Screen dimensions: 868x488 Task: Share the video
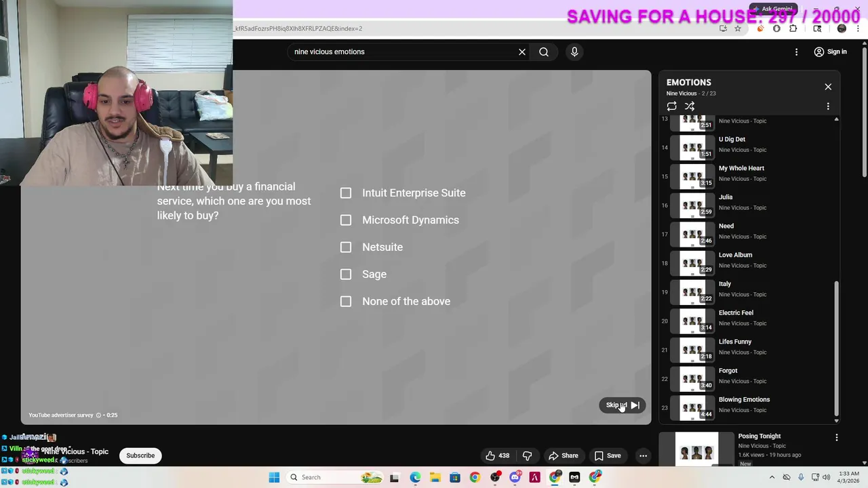[564, 455]
